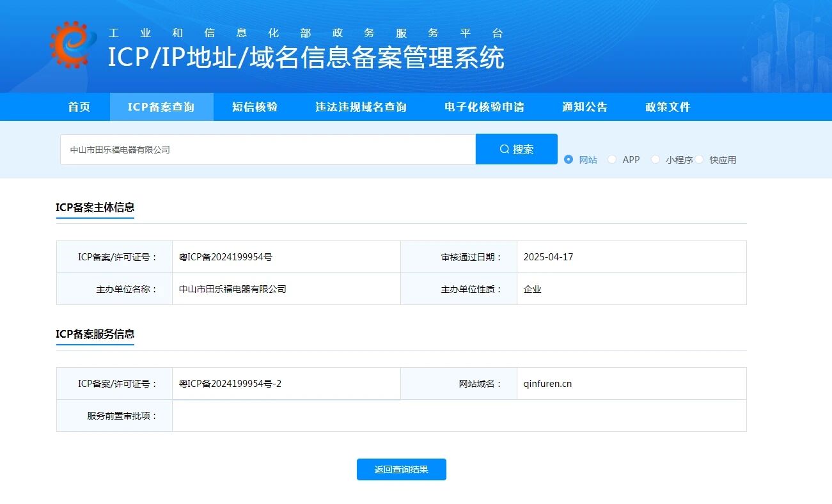Click the ICP/IP地址/域名信息备案管理系统 title
Image resolution: width=832 pixels, height=504 pixels.
[x=306, y=58]
